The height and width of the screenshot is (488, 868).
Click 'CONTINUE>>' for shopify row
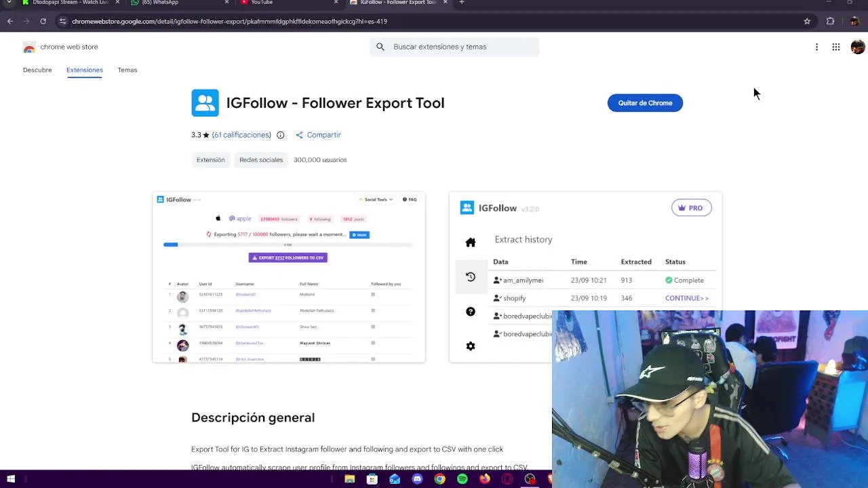(x=687, y=298)
